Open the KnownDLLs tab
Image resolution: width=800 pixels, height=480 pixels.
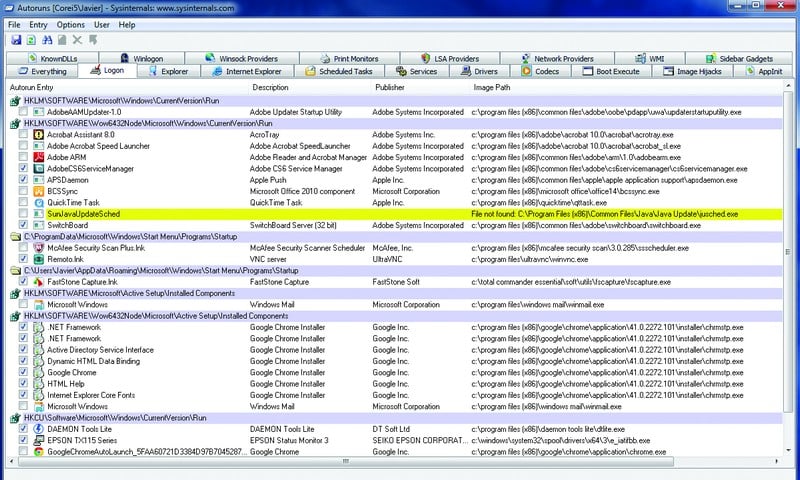pos(53,58)
